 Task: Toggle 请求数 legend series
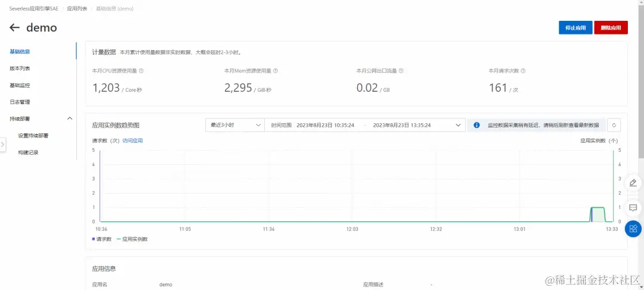[x=102, y=239]
